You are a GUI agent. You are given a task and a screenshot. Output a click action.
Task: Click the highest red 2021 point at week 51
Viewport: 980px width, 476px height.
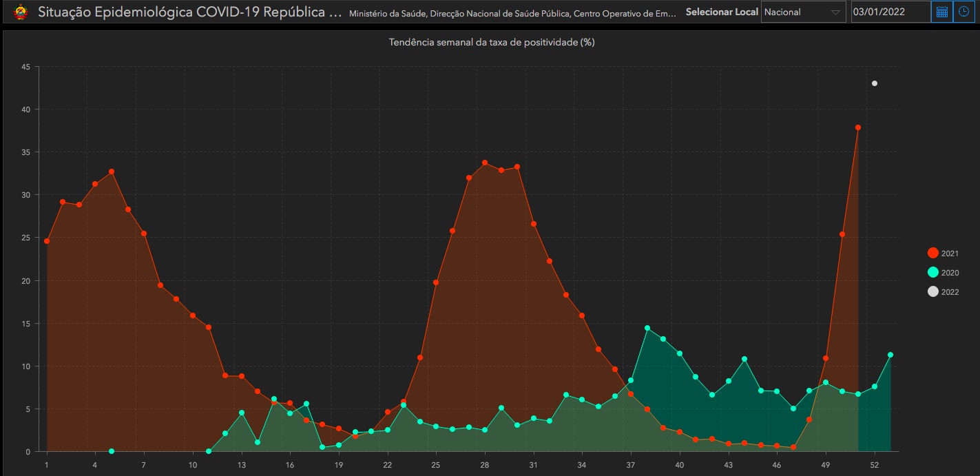pos(858,127)
